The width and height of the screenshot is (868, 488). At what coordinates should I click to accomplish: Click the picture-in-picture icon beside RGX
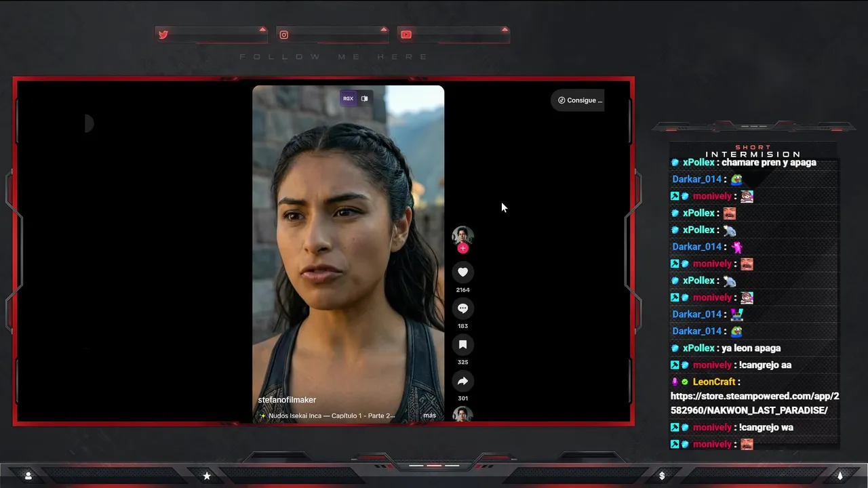tap(365, 98)
